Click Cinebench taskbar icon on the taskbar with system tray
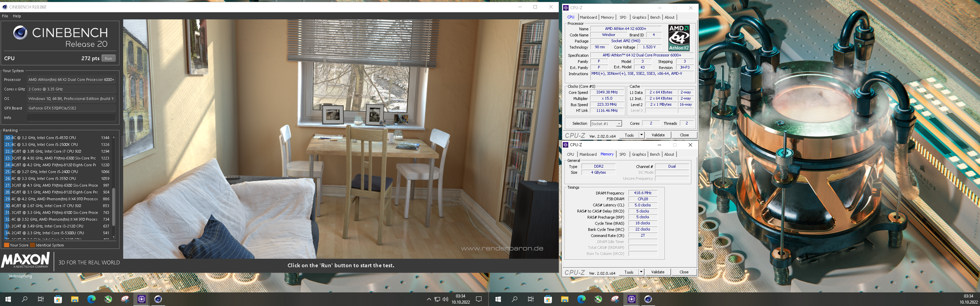980x306 pixels. (158, 299)
